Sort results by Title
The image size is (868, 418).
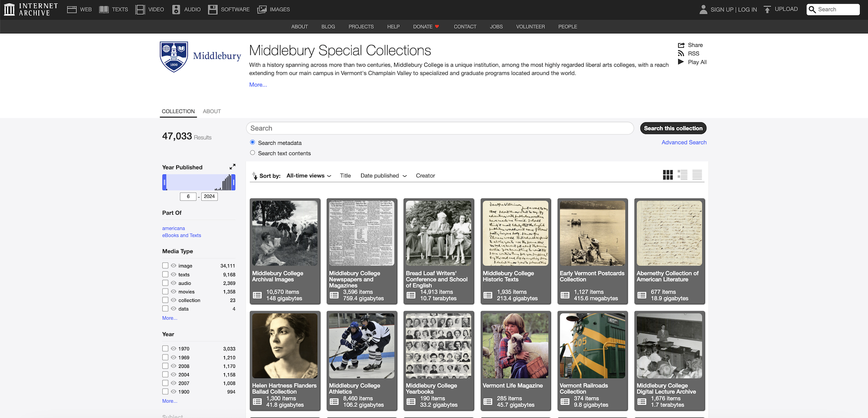(x=345, y=175)
